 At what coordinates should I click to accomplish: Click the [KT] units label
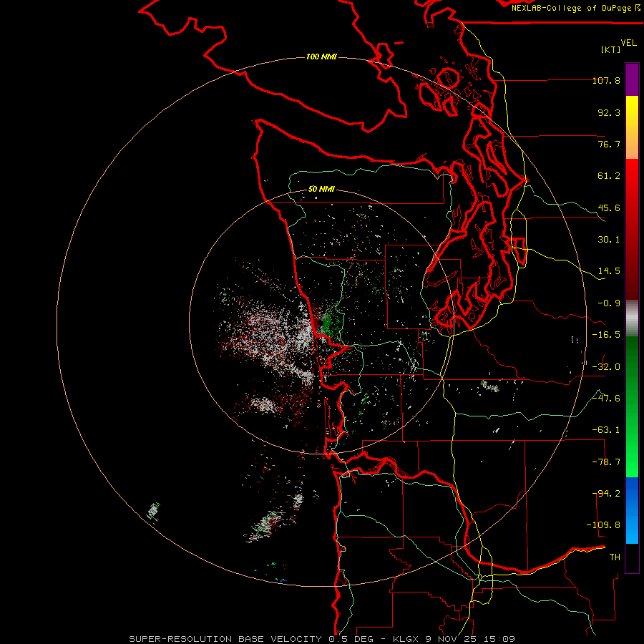pos(611,49)
